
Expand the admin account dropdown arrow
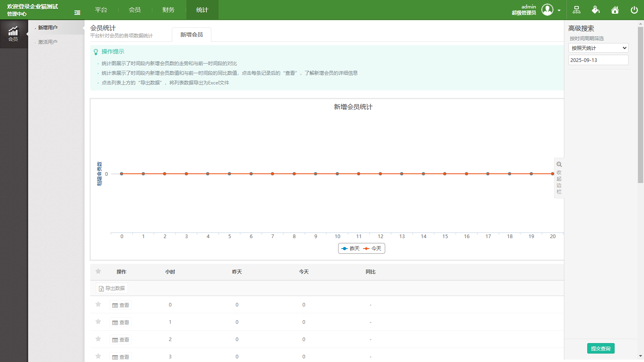click(559, 10)
